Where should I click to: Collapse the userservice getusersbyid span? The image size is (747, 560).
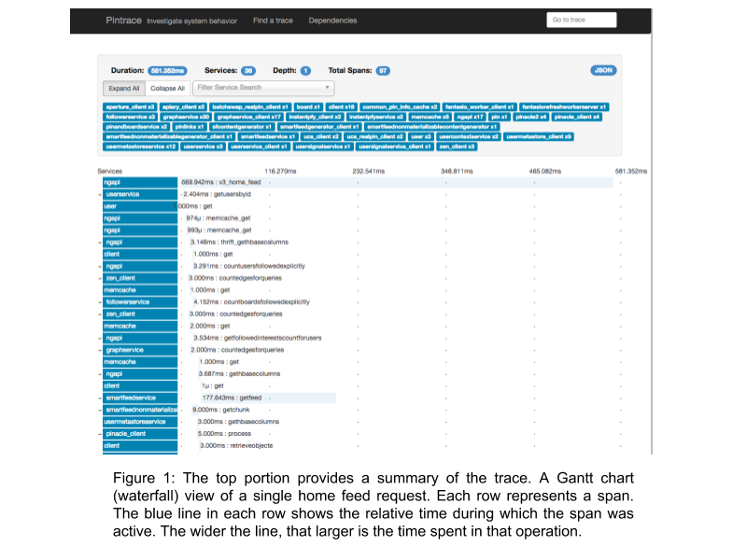(100, 195)
